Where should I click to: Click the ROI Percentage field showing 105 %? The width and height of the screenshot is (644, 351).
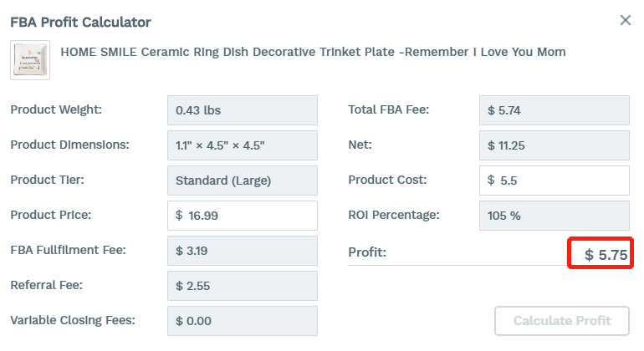click(554, 216)
